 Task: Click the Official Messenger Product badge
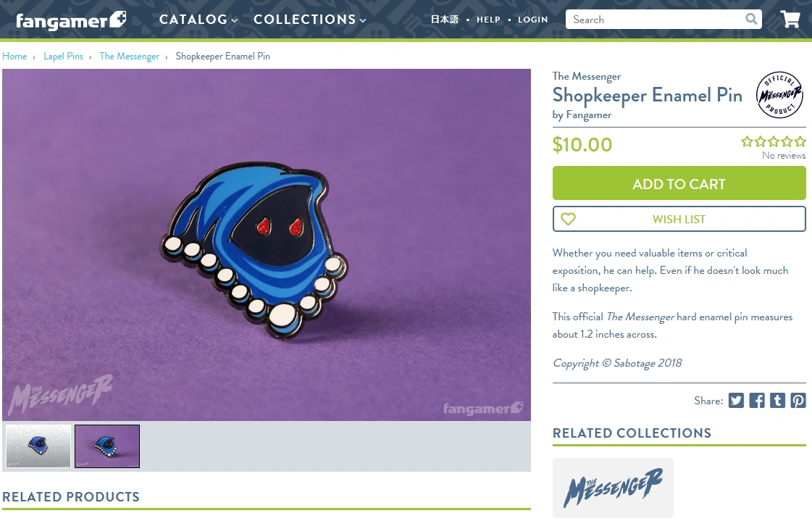point(779,95)
